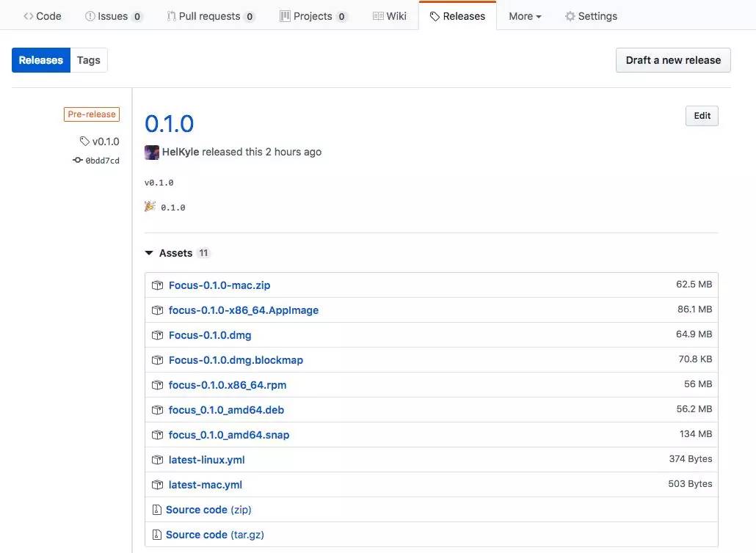Click the tag icon next to v0.1.0

pyautogui.click(x=85, y=142)
